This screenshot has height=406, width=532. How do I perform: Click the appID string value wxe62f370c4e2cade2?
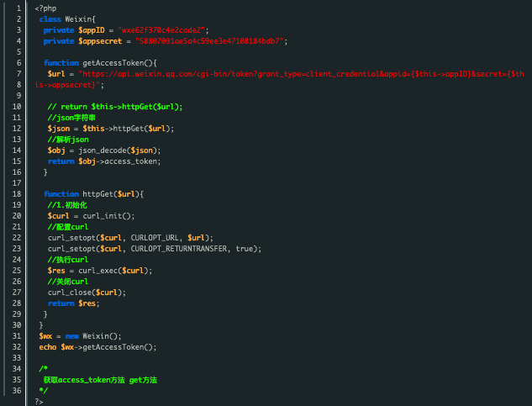point(161,30)
